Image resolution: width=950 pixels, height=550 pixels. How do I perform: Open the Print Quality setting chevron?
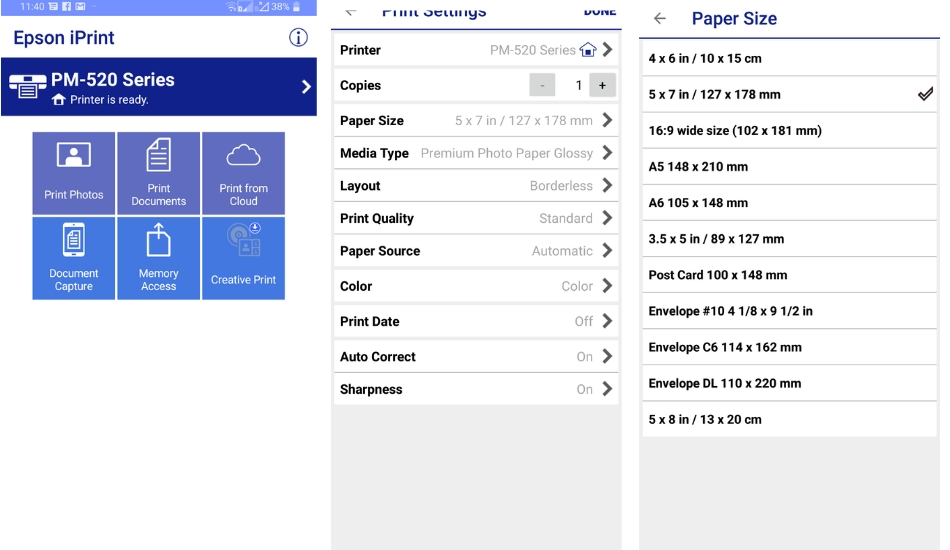point(608,218)
